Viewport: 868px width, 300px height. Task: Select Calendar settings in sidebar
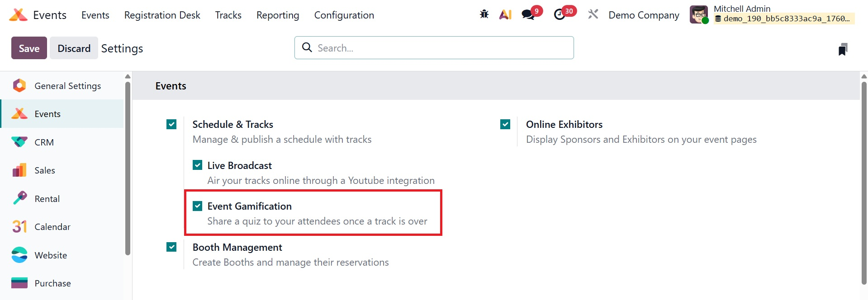[x=52, y=227]
